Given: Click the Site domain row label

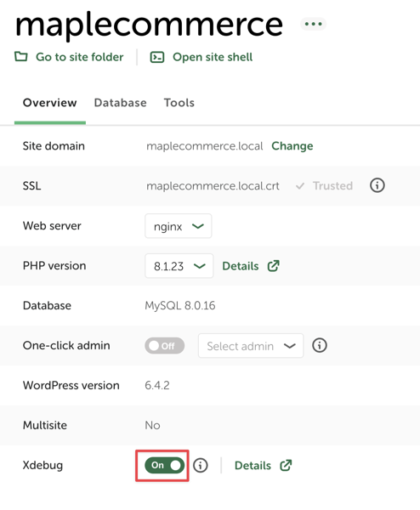Looking at the screenshot, I should [x=54, y=146].
